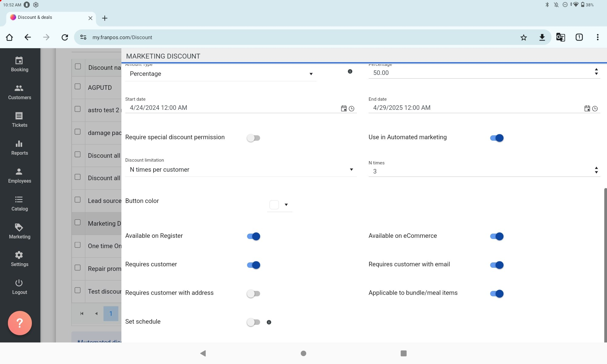607x364 pixels.
Task: Open Catalog in the sidebar
Action: pos(20,204)
